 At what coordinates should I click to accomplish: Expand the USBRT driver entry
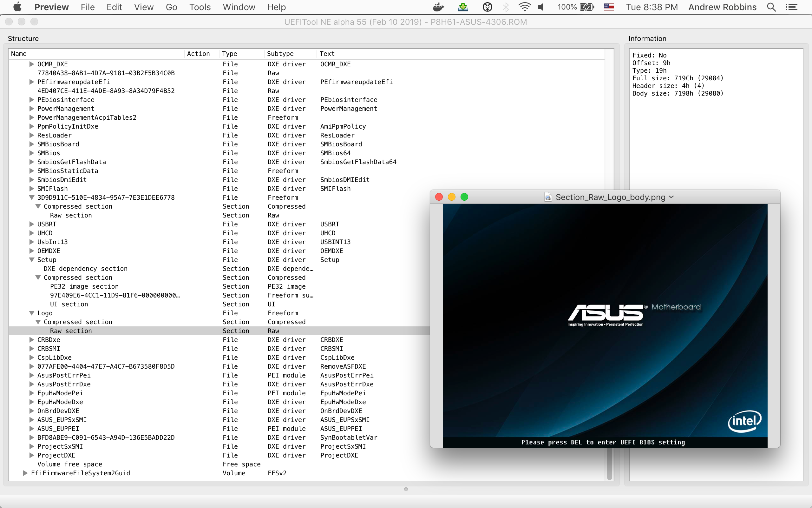tap(31, 224)
